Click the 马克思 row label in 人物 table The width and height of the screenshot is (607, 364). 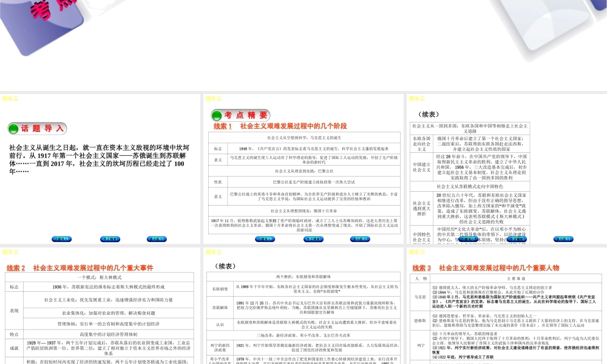(x=420, y=297)
